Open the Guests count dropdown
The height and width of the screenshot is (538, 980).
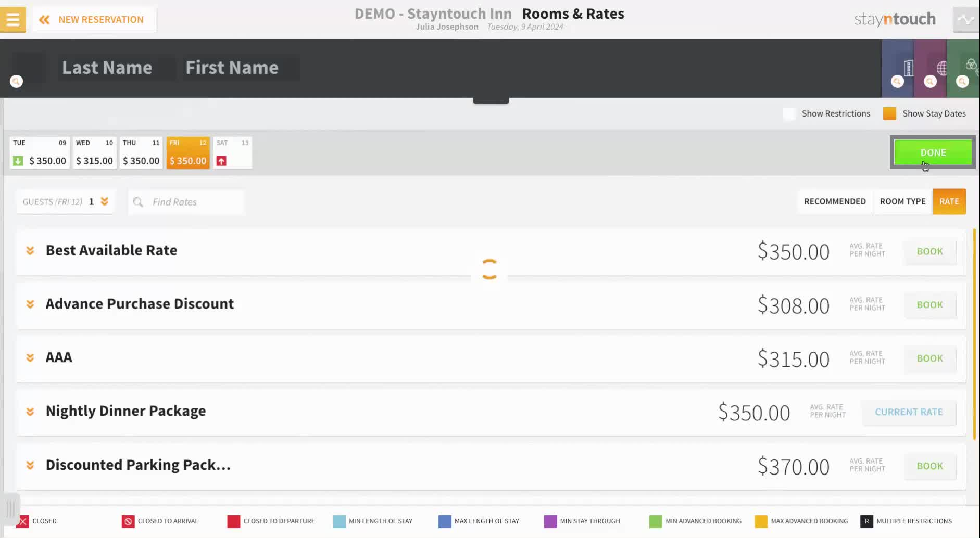(x=65, y=202)
